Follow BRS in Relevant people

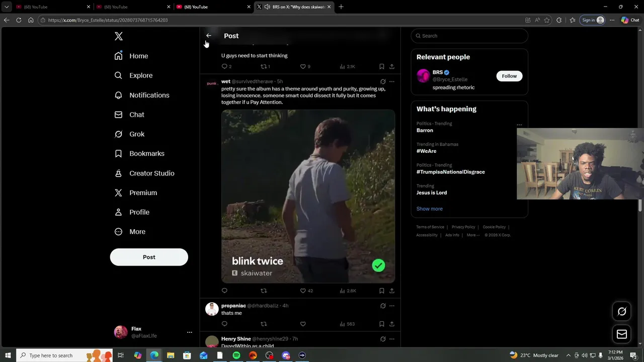(x=509, y=76)
